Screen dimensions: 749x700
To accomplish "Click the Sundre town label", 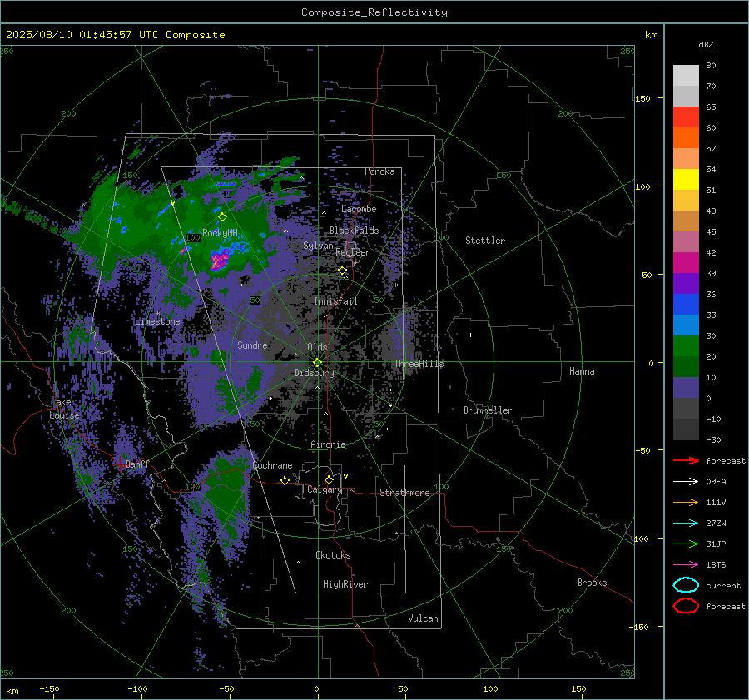I will 253,345.
